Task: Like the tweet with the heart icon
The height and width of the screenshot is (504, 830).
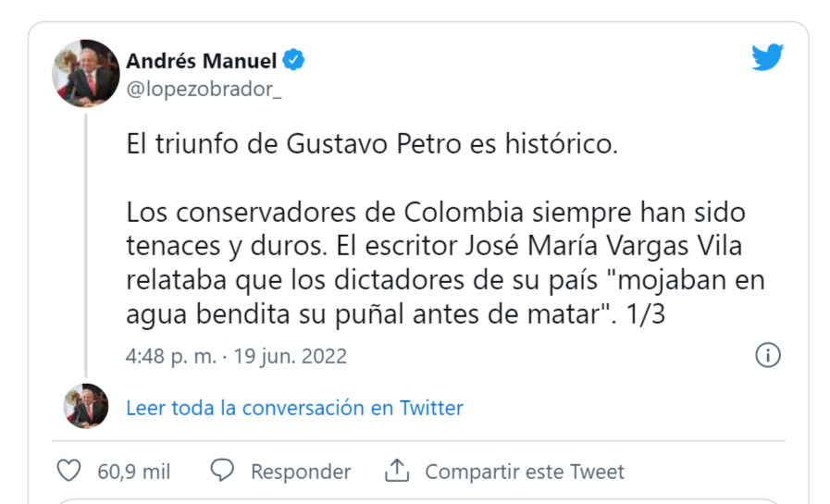Action: (69, 471)
